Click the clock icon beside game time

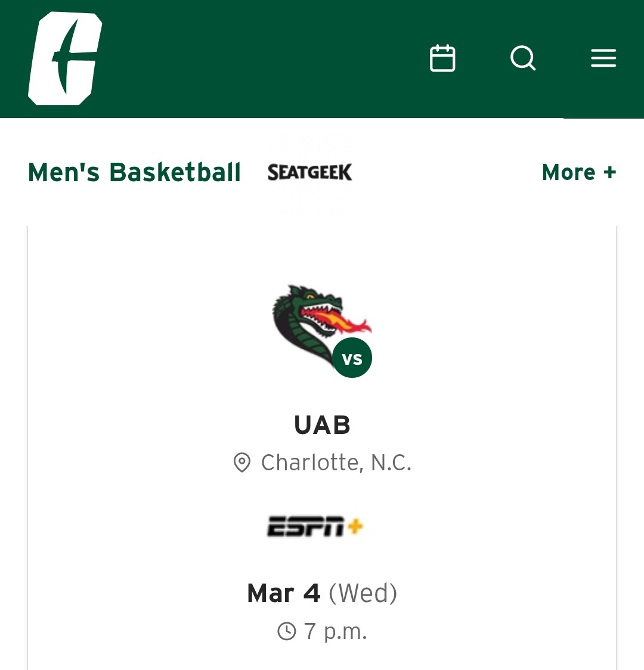coord(287,631)
